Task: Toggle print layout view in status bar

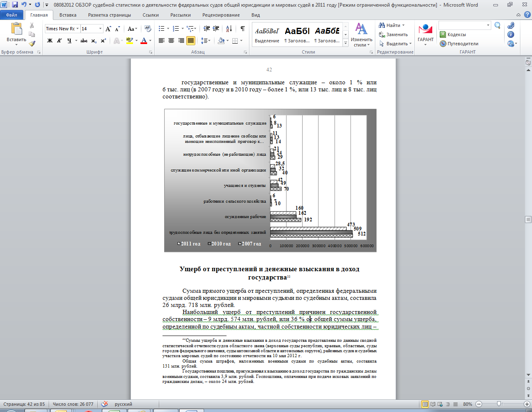Action: [x=425, y=404]
